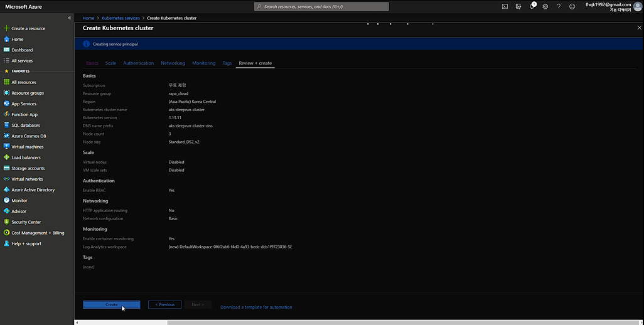Open the App Services icon
Viewport: 644px width, 325px height.
(6, 104)
